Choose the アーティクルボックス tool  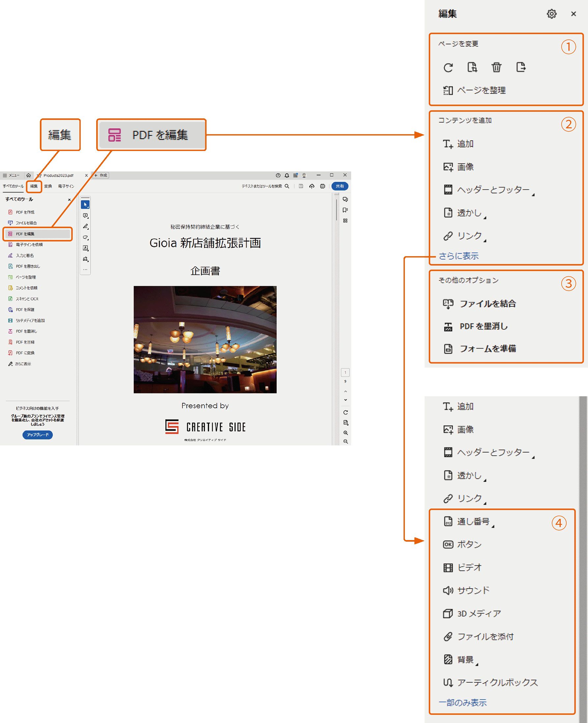[490, 682]
